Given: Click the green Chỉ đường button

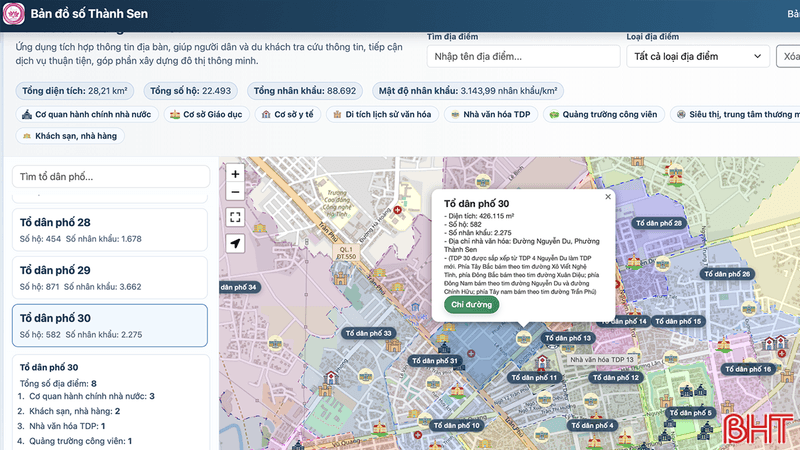Looking at the screenshot, I should (471, 305).
